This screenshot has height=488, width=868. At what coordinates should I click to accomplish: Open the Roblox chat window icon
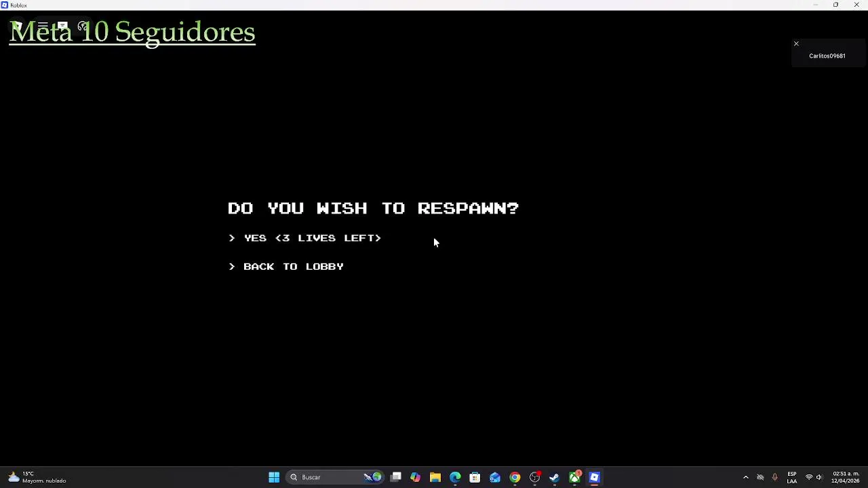pos(62,27)
